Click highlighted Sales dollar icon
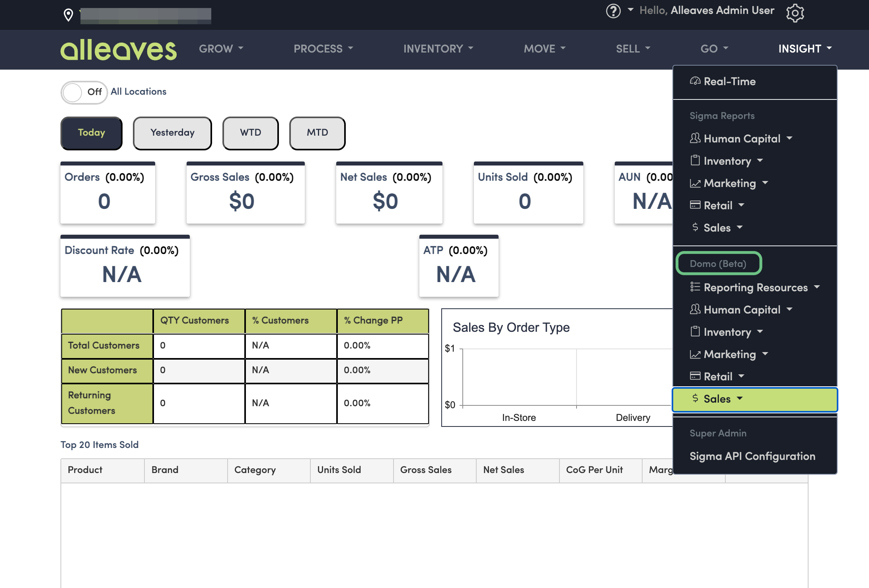Viewport: 869px width, 588px height. click(695, 398)
